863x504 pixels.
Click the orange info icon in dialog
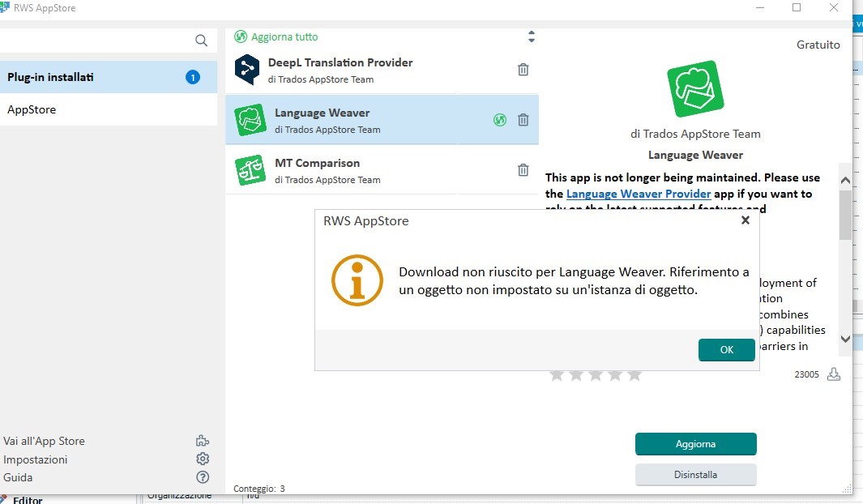click(357, 280)
